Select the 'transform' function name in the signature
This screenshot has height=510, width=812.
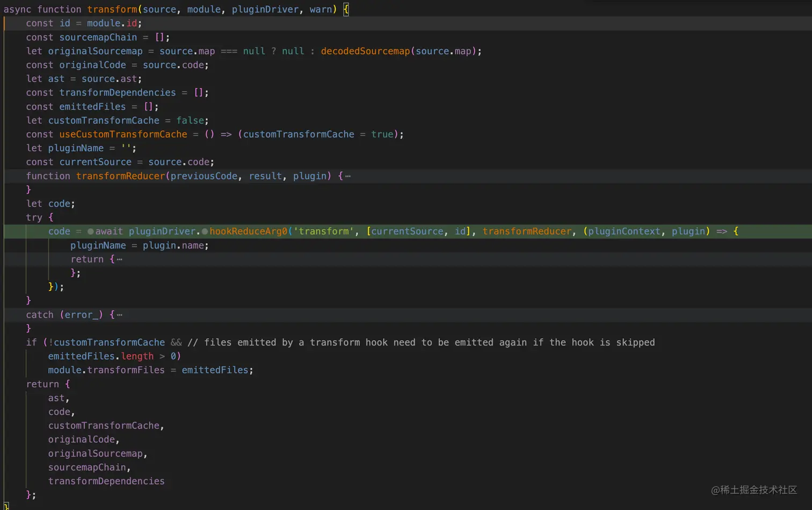tap(112, 9)
